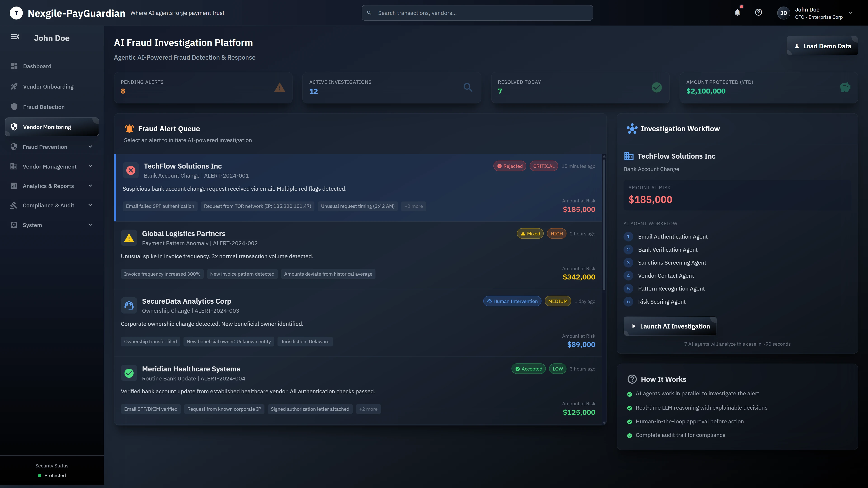Collapse the sidebar using the collapse icon

point(15,37)
